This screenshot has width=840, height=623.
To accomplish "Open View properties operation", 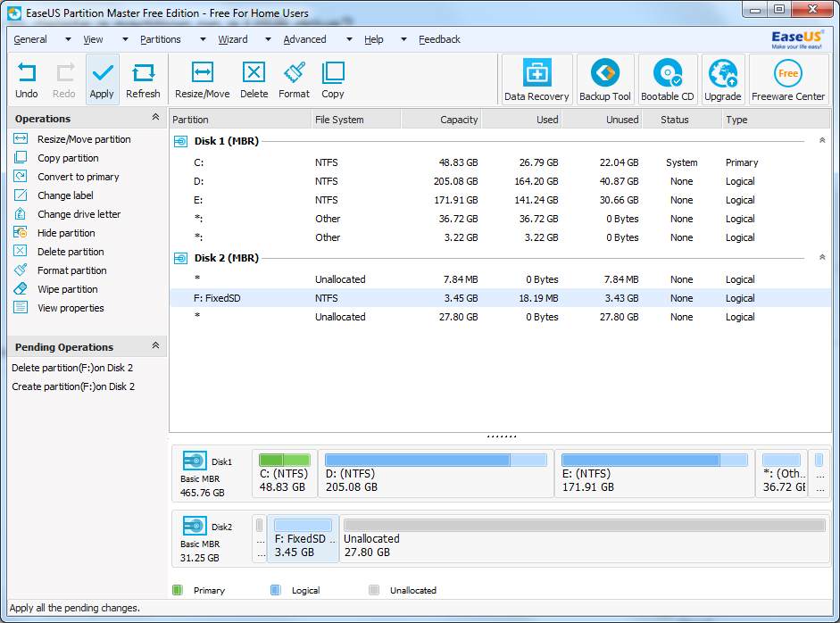I will point(71,308).
